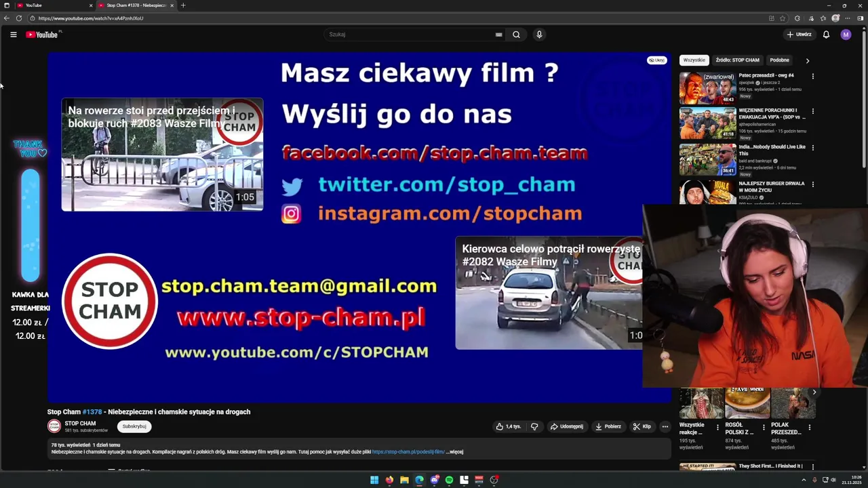Show hidden system tray icons
This screenshot has height=488, width=868.
click(x=804, y=480)
